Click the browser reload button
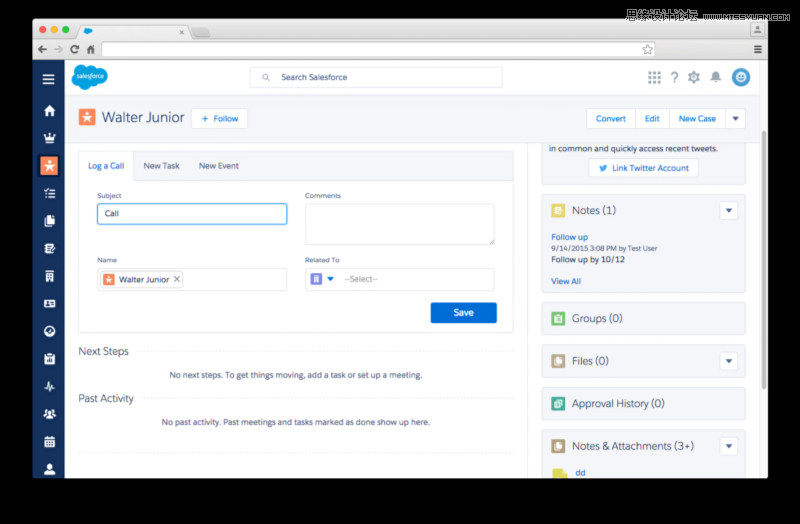Viewport: 800px width, 524px height. 74,49
